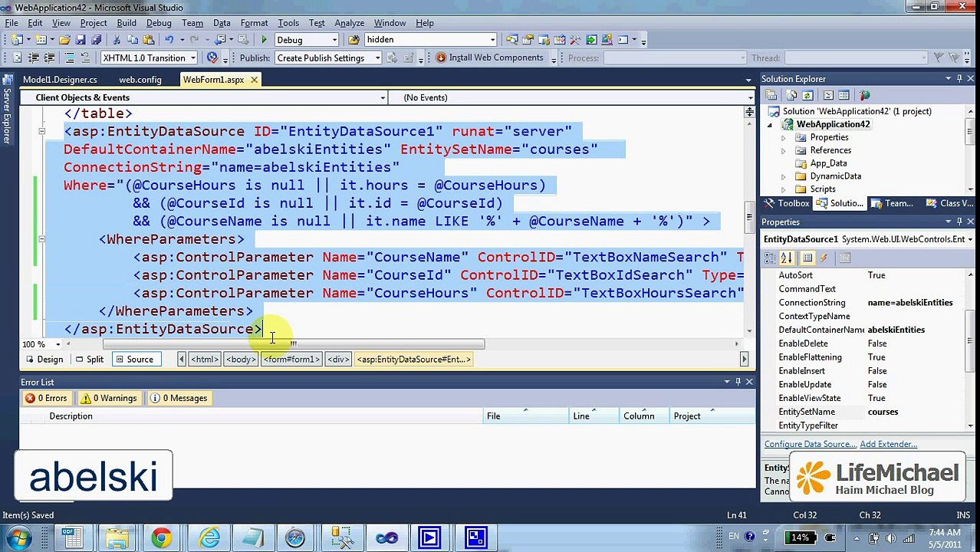Close the WebForm1.aspx tab

tap(254, 80)
